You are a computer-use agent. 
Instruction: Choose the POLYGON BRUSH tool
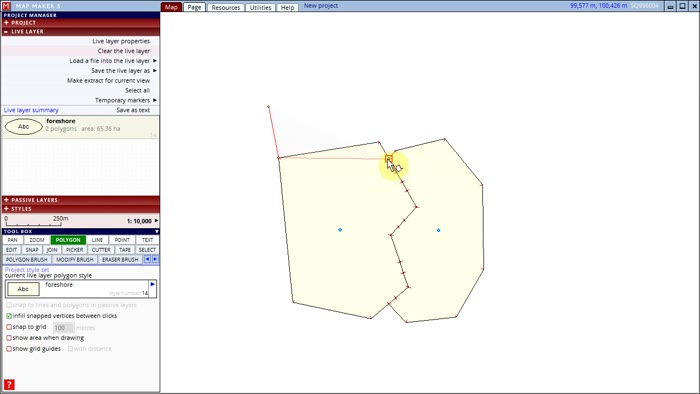[x=26, y=260]
